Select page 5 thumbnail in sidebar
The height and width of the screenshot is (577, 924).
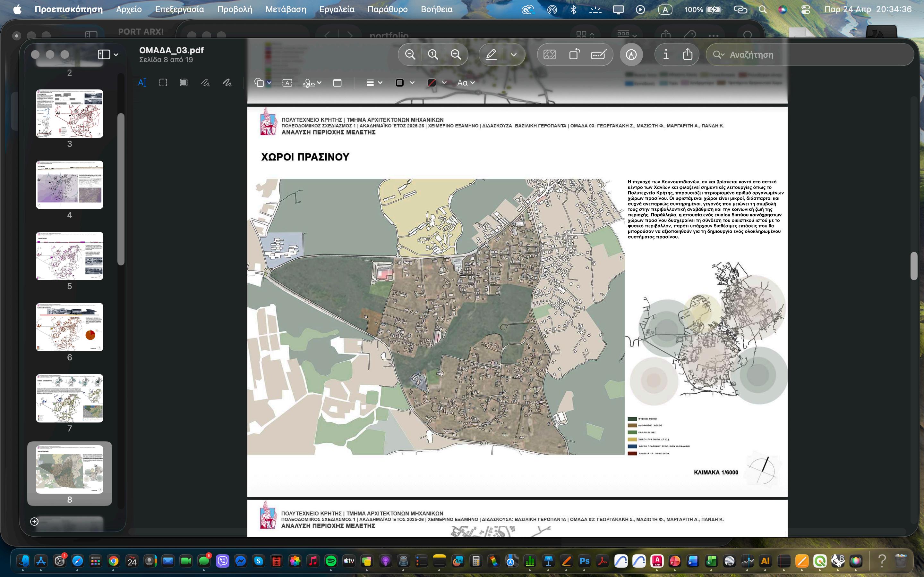coord(70,256)
